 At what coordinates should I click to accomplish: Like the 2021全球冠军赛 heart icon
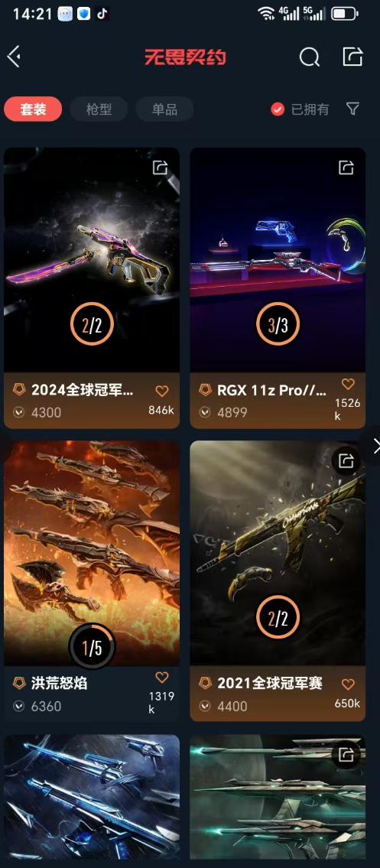tap(348, 684)
